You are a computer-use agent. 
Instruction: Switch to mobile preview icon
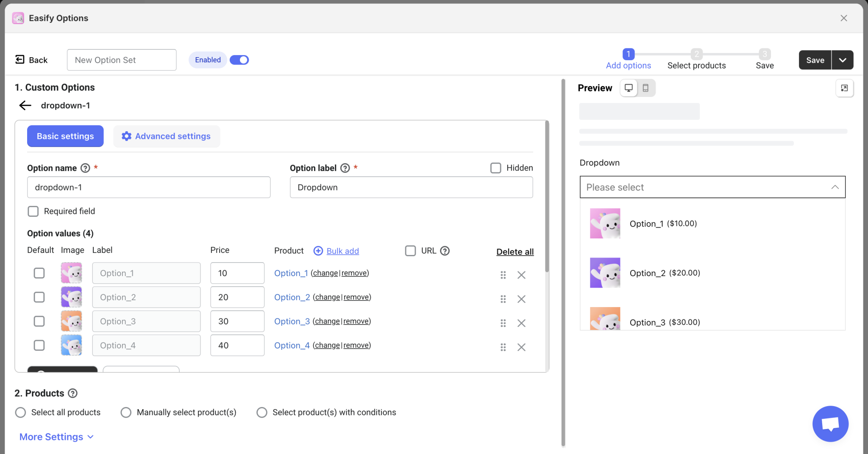coord(646,88)
